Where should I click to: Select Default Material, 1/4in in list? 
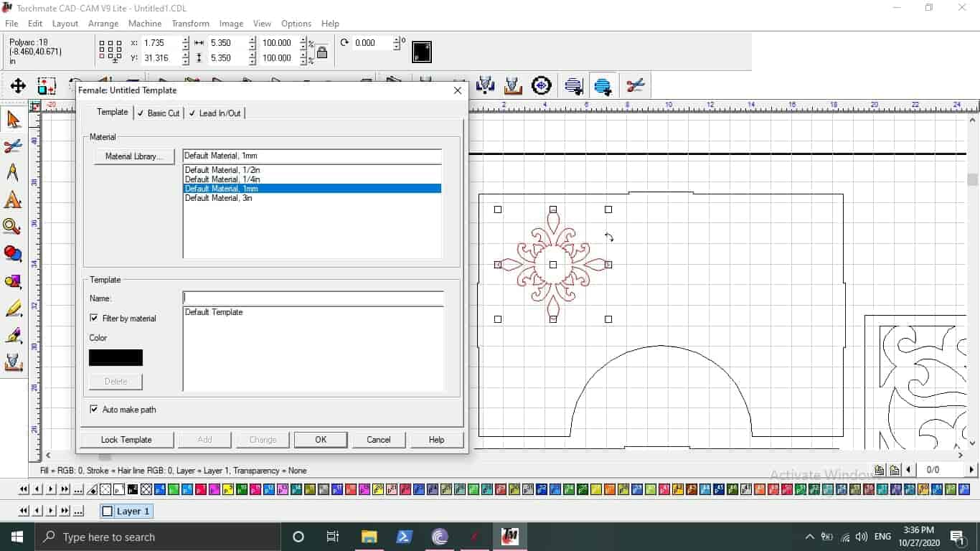(312, 179)
